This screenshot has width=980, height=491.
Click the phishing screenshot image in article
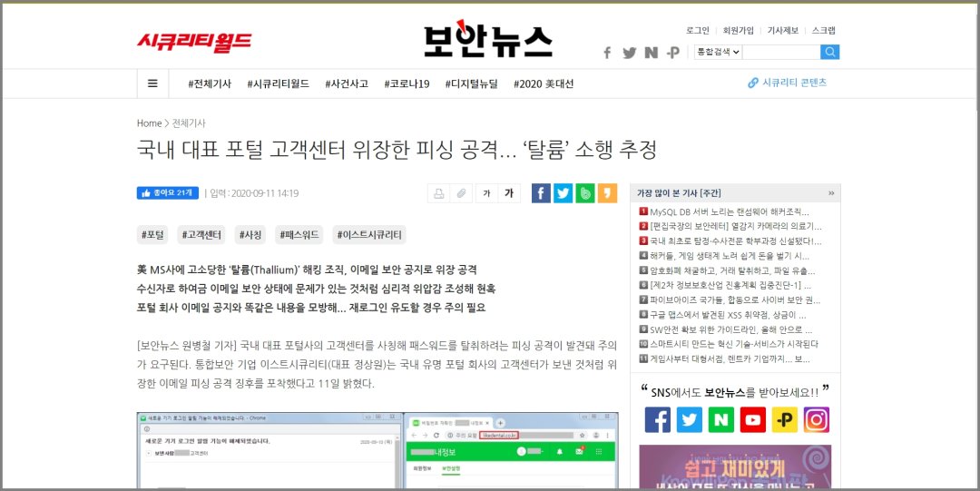(x=377, y=450)
